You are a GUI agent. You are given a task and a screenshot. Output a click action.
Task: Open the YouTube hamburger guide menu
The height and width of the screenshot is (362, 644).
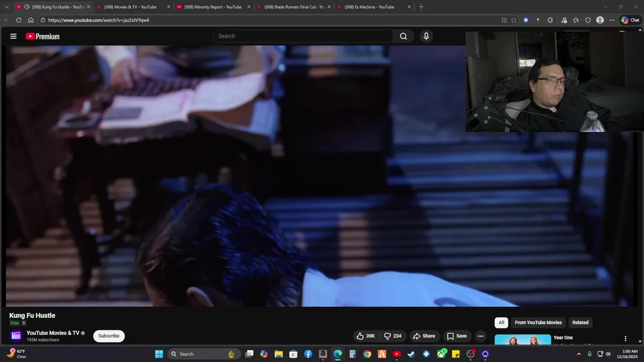click(x=14, y=36)
